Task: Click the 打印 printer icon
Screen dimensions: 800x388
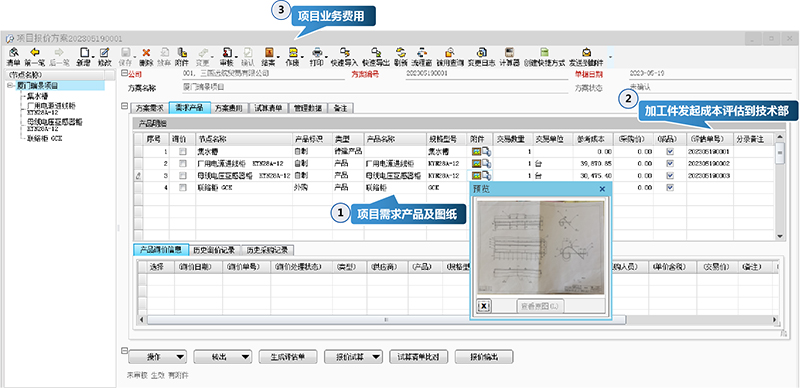Action: 316,52
